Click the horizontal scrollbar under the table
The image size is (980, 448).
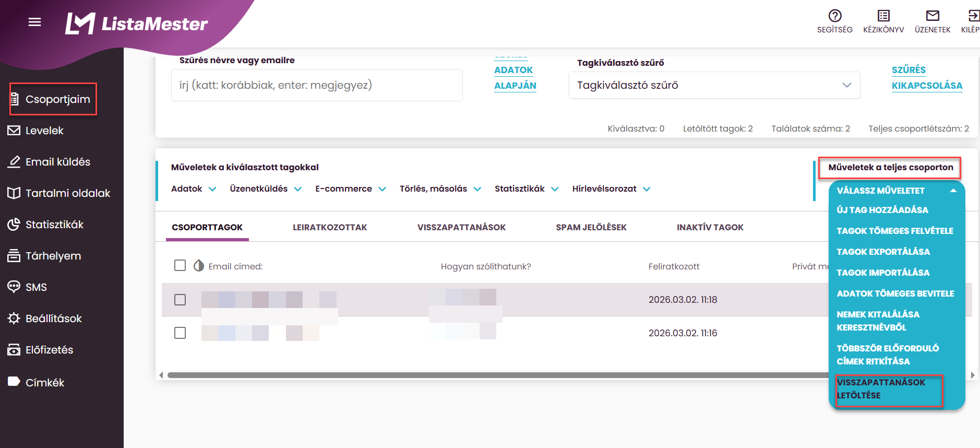pos(498,375)
